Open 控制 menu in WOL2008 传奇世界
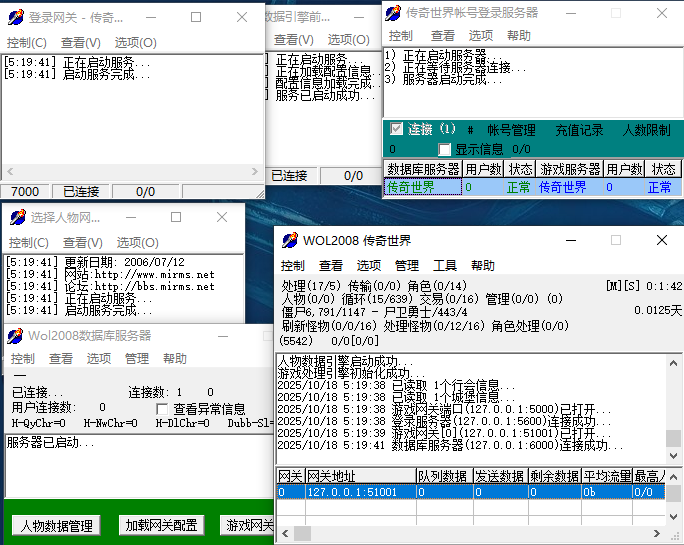Viewport: 684px width, 545px height. point(292,265)
